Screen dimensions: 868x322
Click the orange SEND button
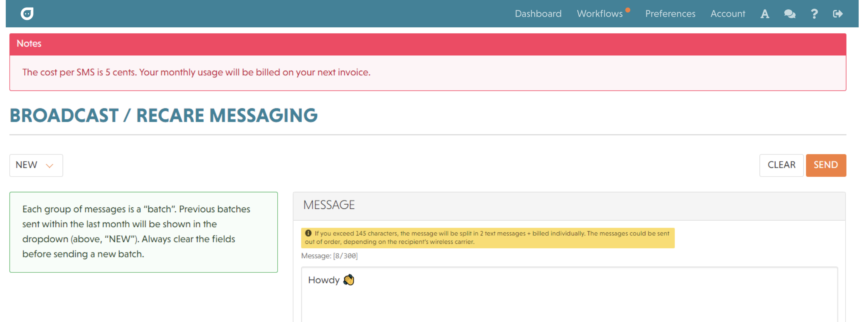click(x=826, y=165)
